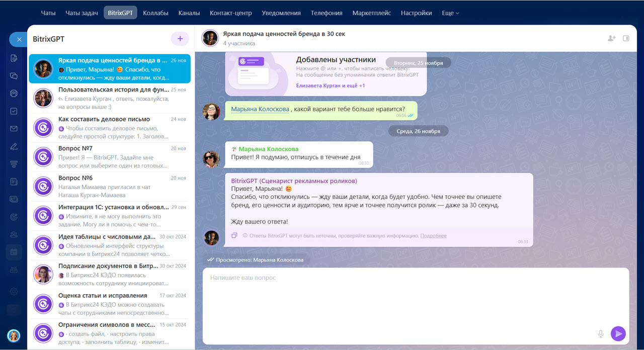The height and width of the screenshot is (350, 644).
Task: Click the "Марьяна Колоскова" mention link
Action: pos(260,109)
